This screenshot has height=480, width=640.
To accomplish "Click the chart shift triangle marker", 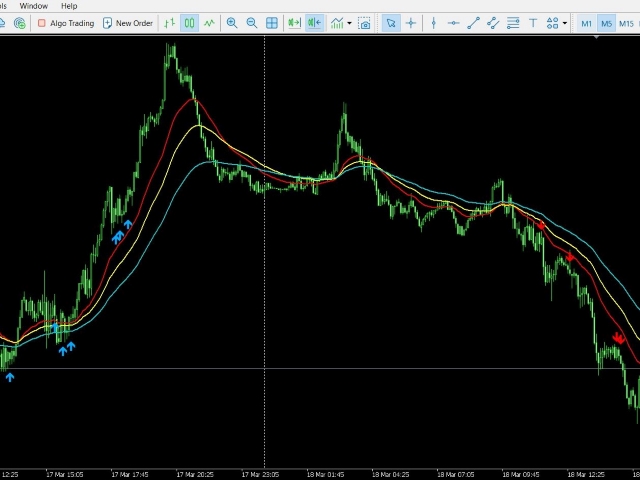I will (x=597, y=37).
